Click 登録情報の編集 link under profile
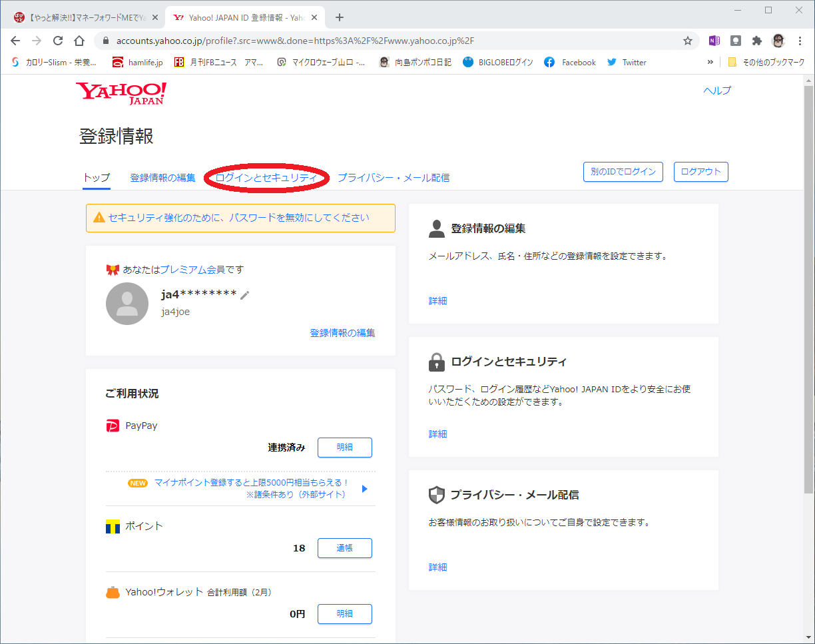The width and height of the screenshot is (815, 644). tap(342, 332)
